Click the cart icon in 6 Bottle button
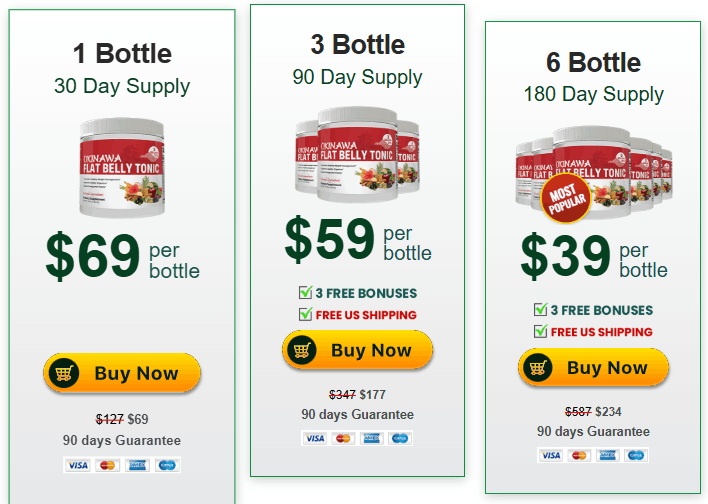Screen dimensions: 708x504 tap(537, 368)
